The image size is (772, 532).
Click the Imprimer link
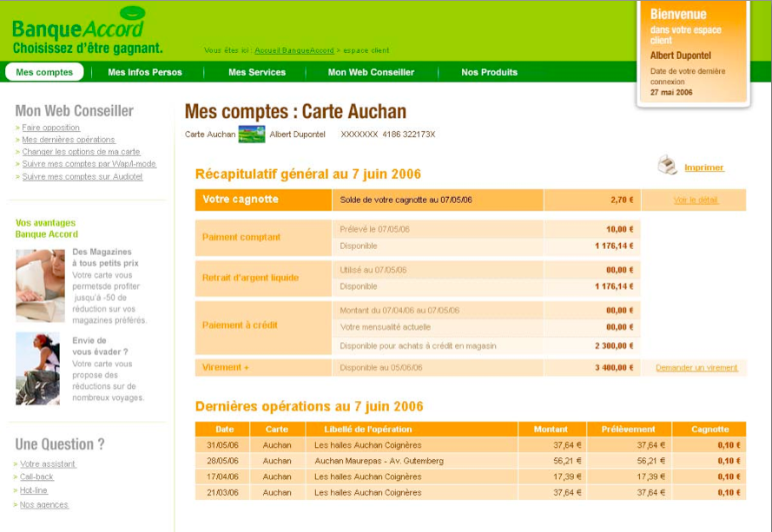[704, 167]
